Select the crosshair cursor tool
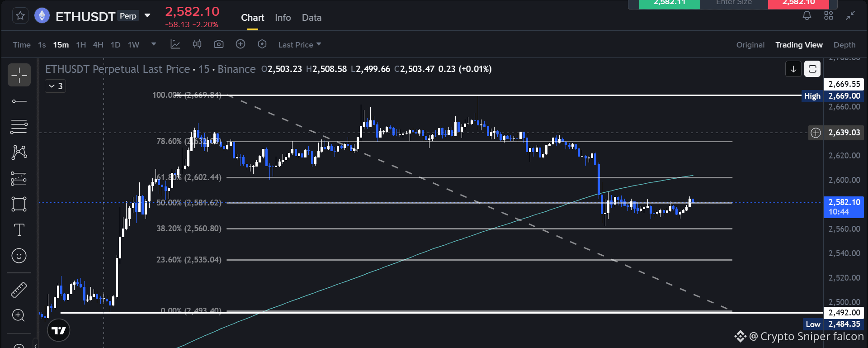The height and width of the screenshot is (348, 868). pyautogui.click(x=19, y=75)
